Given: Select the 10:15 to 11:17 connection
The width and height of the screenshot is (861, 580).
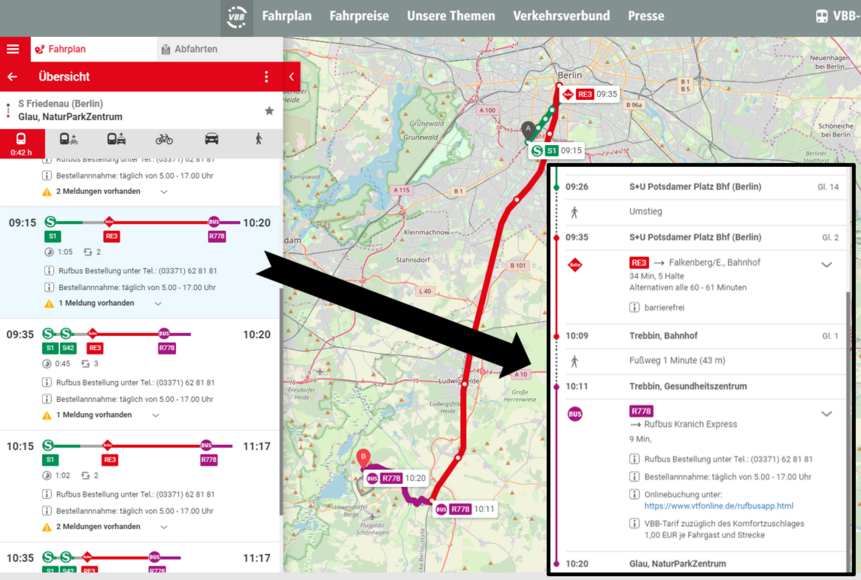Looking at the screenshot, I should point(140,487).
